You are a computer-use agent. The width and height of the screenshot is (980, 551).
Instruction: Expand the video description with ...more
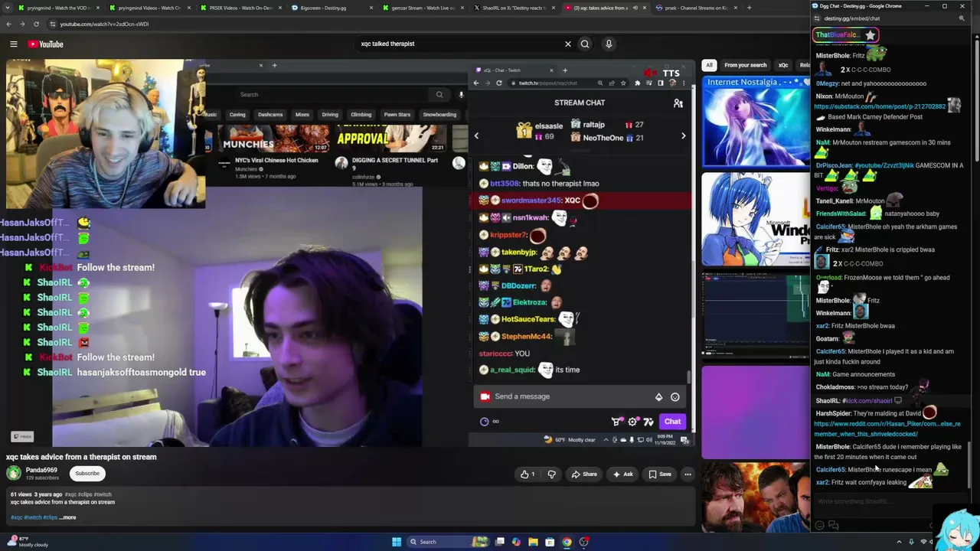pyautogui.click(x=68, y=517)
